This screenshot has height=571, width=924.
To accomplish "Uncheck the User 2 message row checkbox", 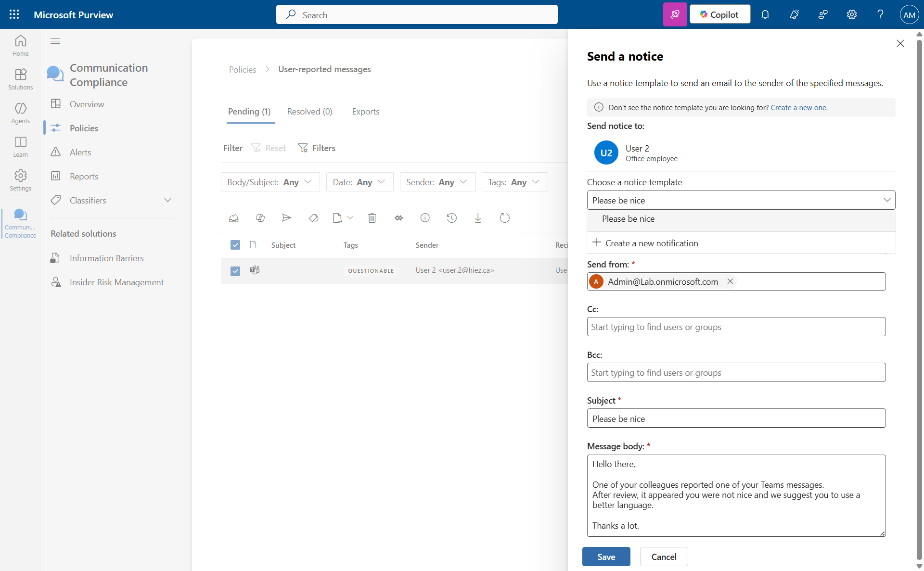I will pos(235,271).
